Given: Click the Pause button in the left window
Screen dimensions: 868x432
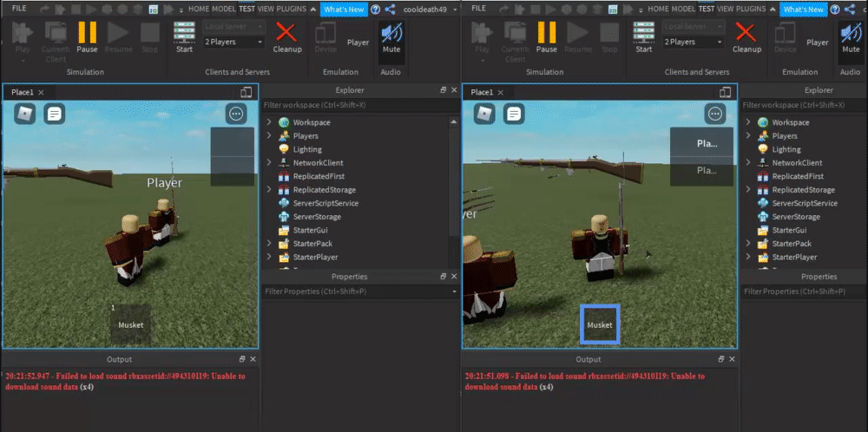Looking at the screenshot, I should tap(87, 37).
